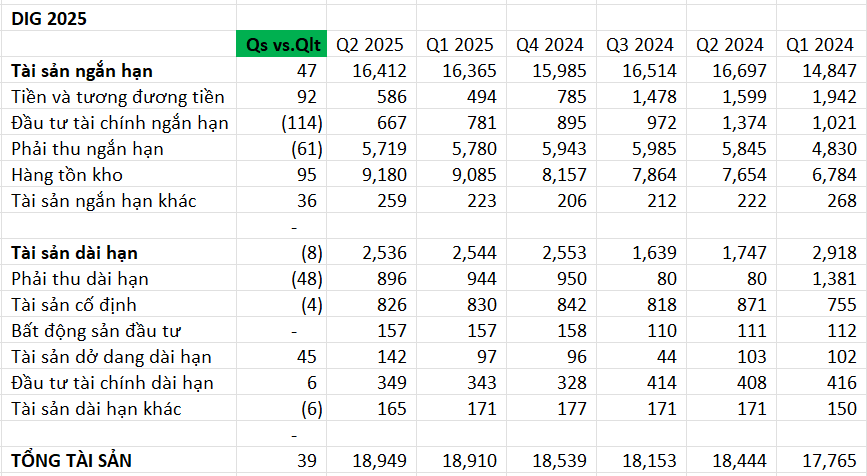Select the (8) change cell
This screenshot has width=867, height=476.
pos(281,253)
